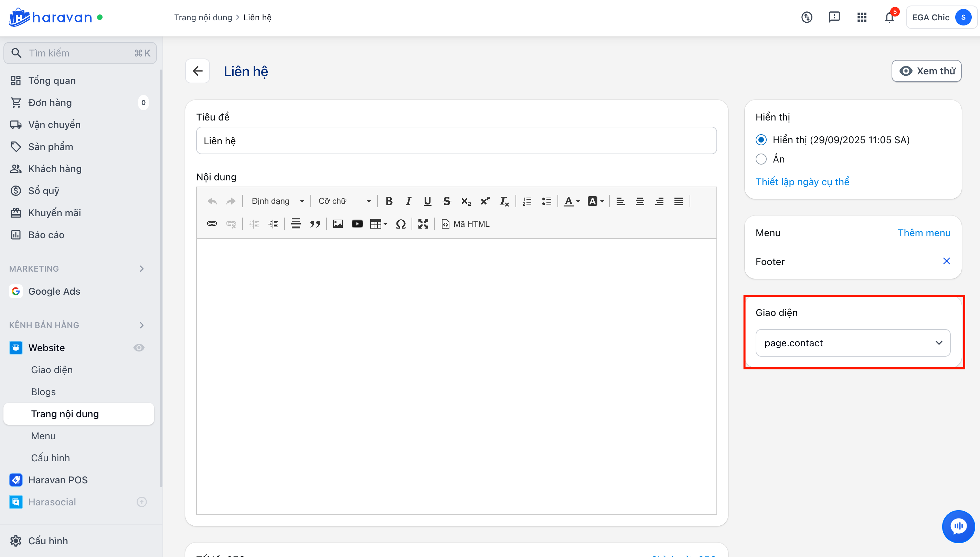Click the Thêm menu link
This screenshot has height=557, width=980.
point(924,233)
